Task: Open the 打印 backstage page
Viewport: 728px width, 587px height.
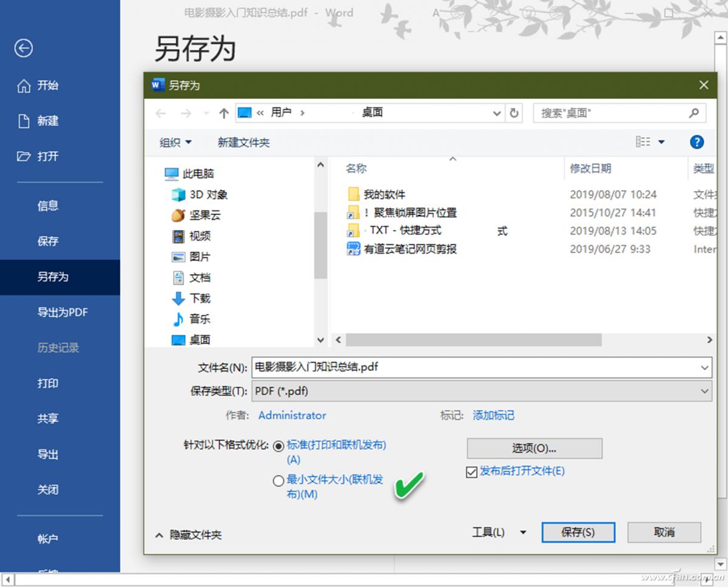Action: click(48, 384)
